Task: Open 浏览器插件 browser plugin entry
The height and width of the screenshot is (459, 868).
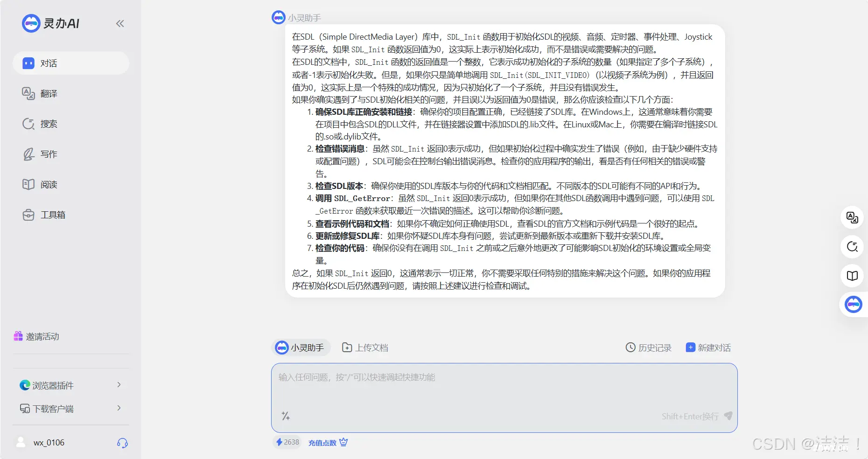Action: (x=71, y=385)
